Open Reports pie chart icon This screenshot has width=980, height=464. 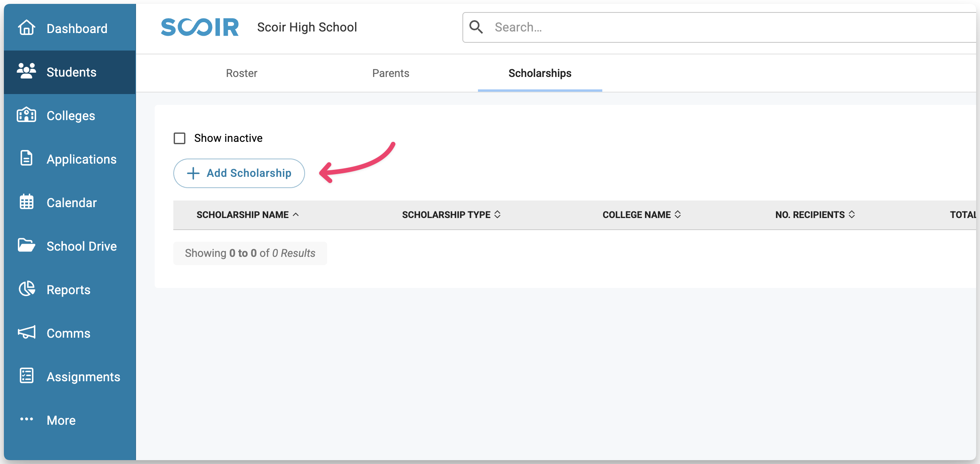click(26, 289)
